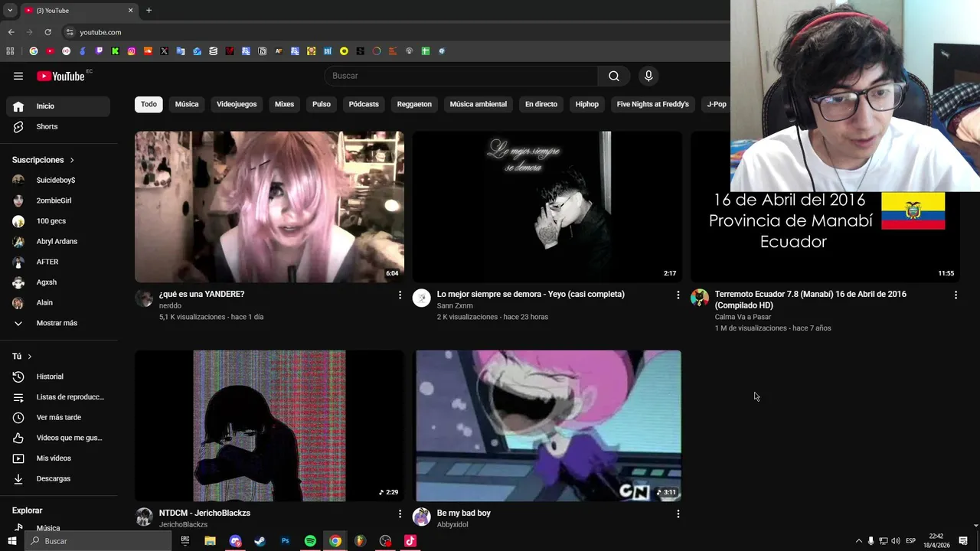980x551 pixels.
Task: Open options for Be my bad boy video
Action: [x=678, y=514]
